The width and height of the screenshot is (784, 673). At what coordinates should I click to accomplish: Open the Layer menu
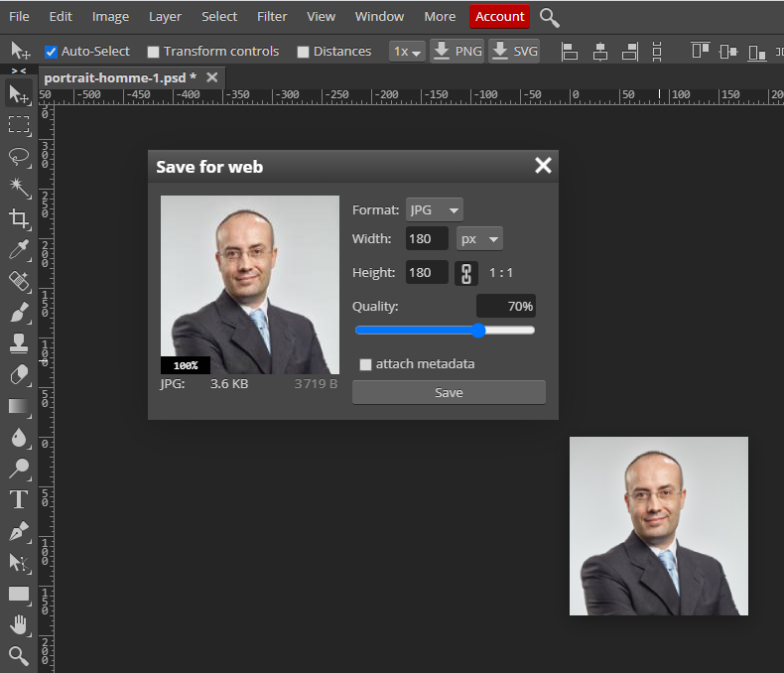coord(165,17)
